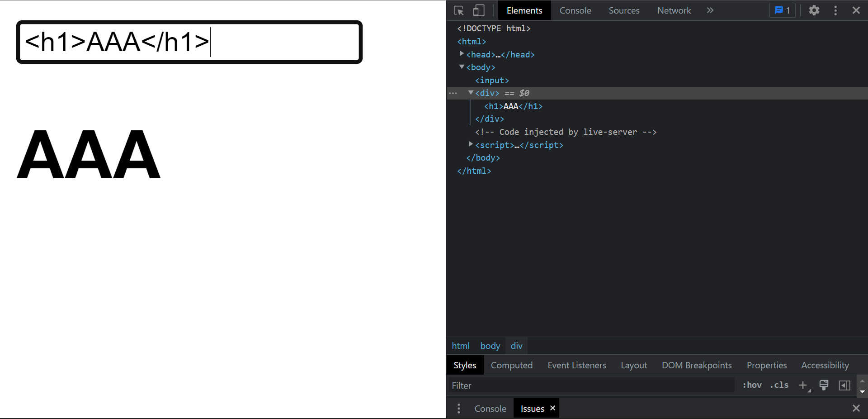Click the closing body tag line
The height and width of the screenshot is (419, 868).
pyautogui.click(x=483, y=157)
